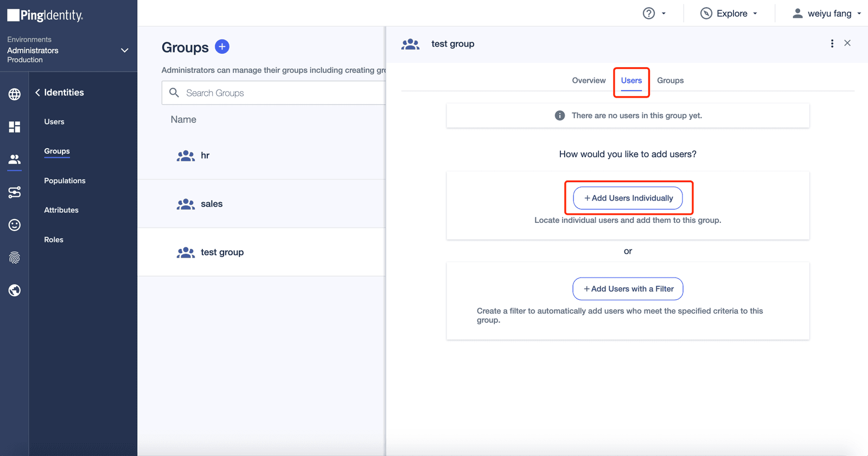The image size is (868, 456).
Task: Click the Groups page heading
Action: pyautogui.click(x=185, y=47)
